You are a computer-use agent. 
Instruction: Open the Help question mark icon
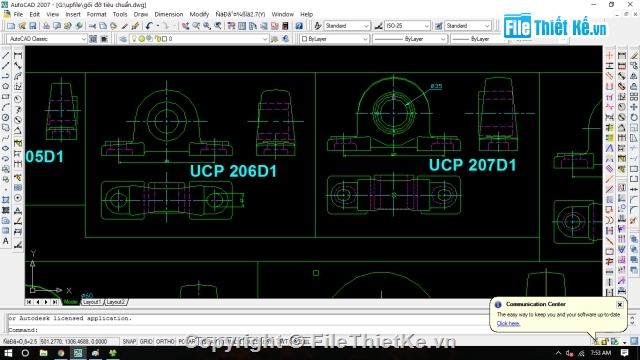click(299, 26)
